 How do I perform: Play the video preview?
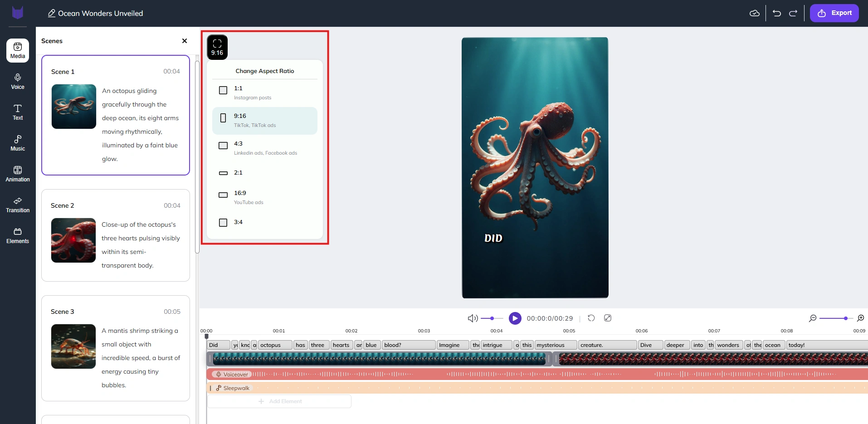coord(515,318)
